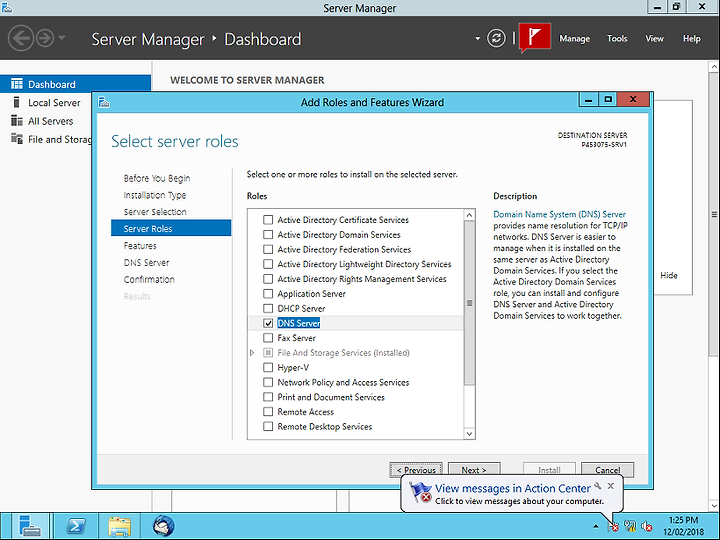
Task: Show hidden system tray icons arrow
Action: tap(596, 526)
